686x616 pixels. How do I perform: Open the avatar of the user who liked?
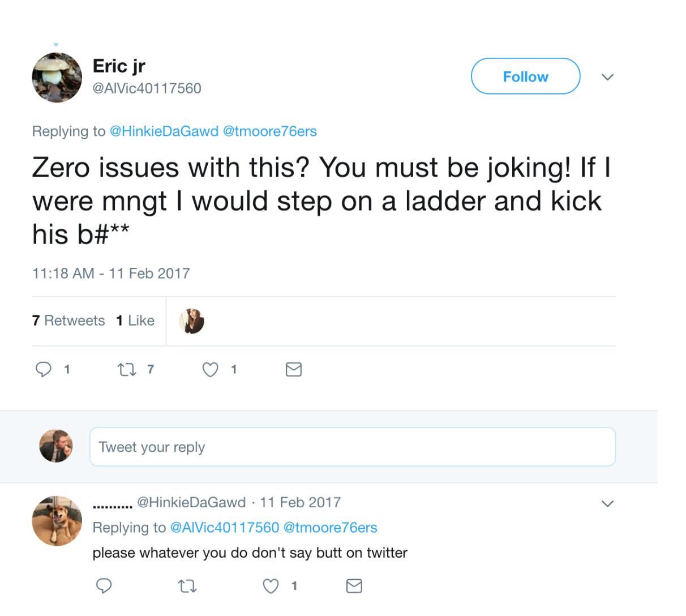point(191,321)
